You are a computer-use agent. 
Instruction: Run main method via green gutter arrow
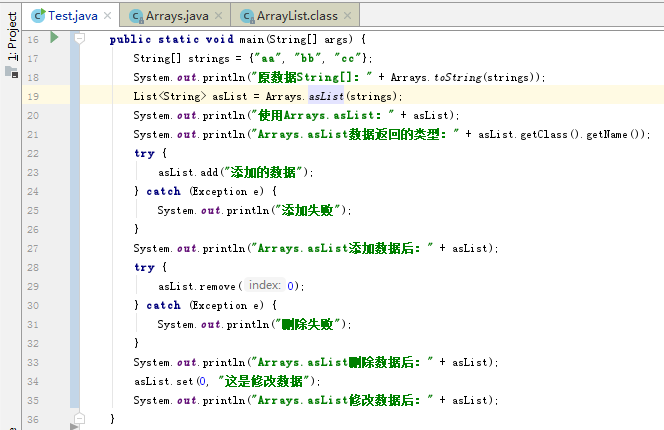click(54, 37)
